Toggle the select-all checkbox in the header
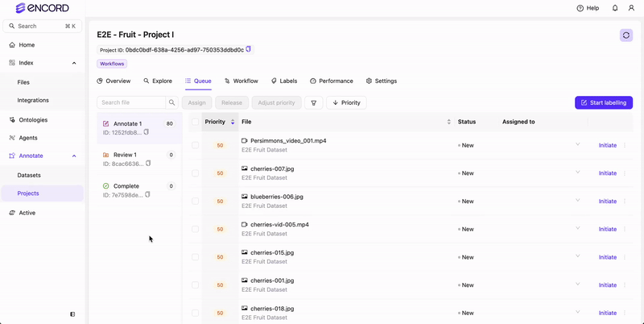This screenshot has height=324, width=644. 195,122
